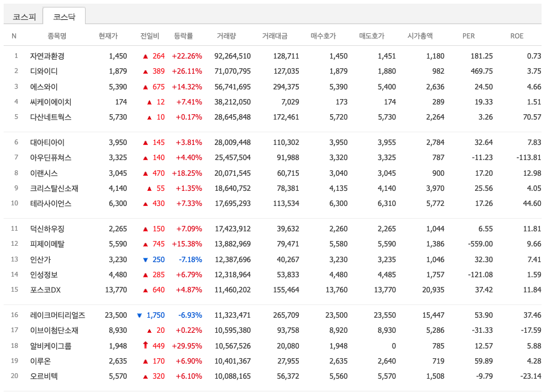Click the +3.81% change rate for 대아티아이
Image resolution: width=550 pixels, height=392 pixels.
pyautogui.click(x=189, y=143)
